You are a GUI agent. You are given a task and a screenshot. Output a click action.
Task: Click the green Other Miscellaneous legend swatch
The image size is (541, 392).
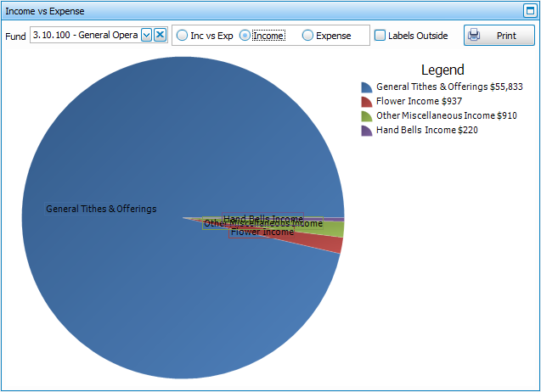click(366, 116)
